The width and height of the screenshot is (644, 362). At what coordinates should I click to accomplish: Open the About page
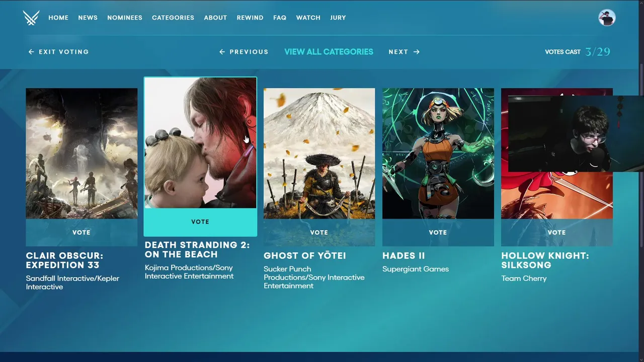(x=215, y=18)
